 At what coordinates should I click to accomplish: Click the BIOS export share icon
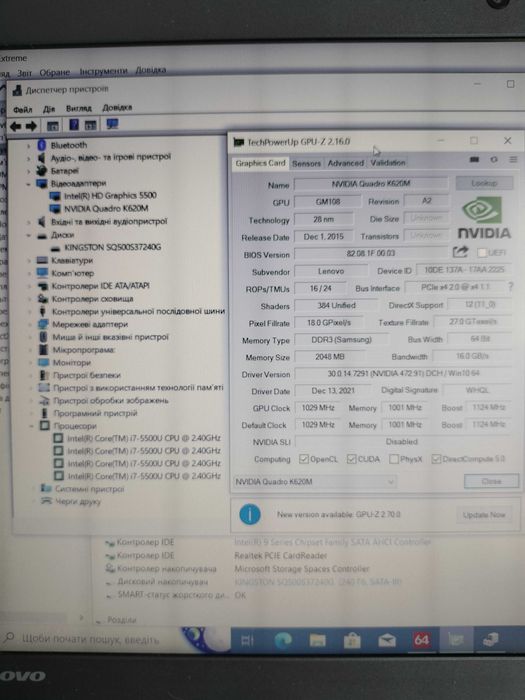click(x=460, y=252)
